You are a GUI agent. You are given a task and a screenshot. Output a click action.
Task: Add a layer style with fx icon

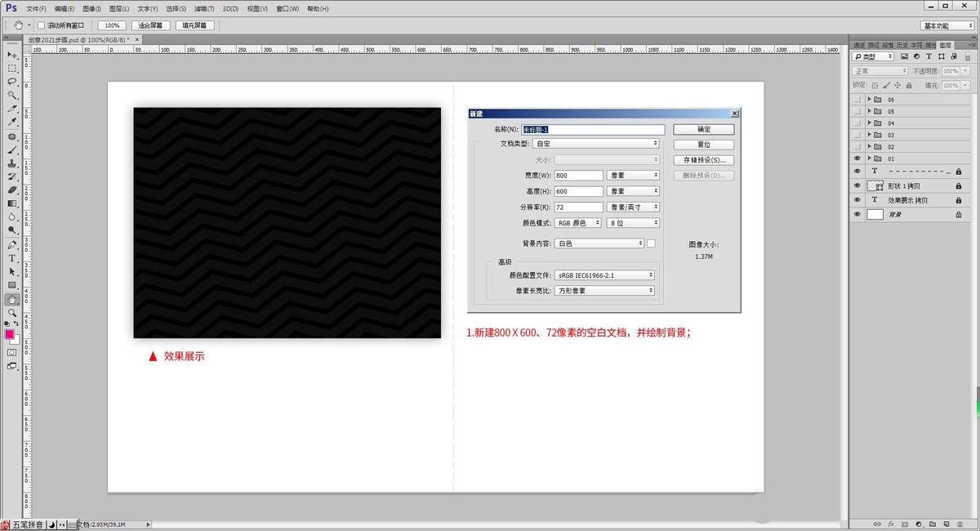pos(891,524)
